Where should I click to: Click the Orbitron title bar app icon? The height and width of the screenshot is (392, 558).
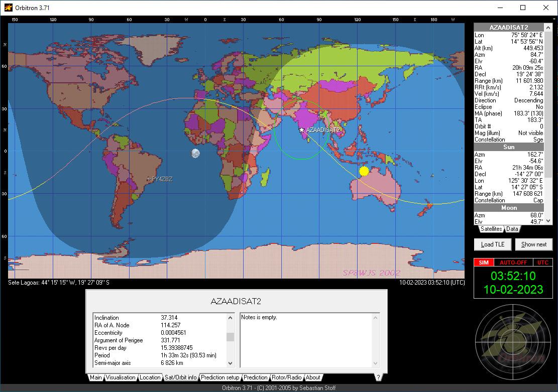[x=8, y=8]
